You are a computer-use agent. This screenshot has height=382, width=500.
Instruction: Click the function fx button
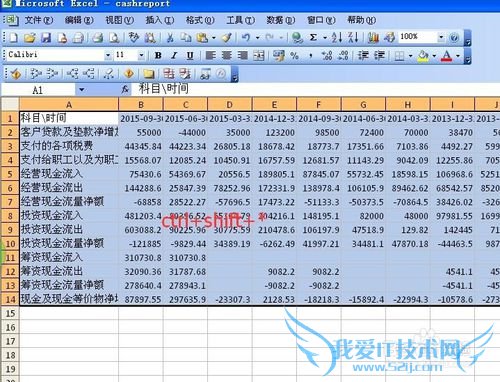[x=125, y=89]
